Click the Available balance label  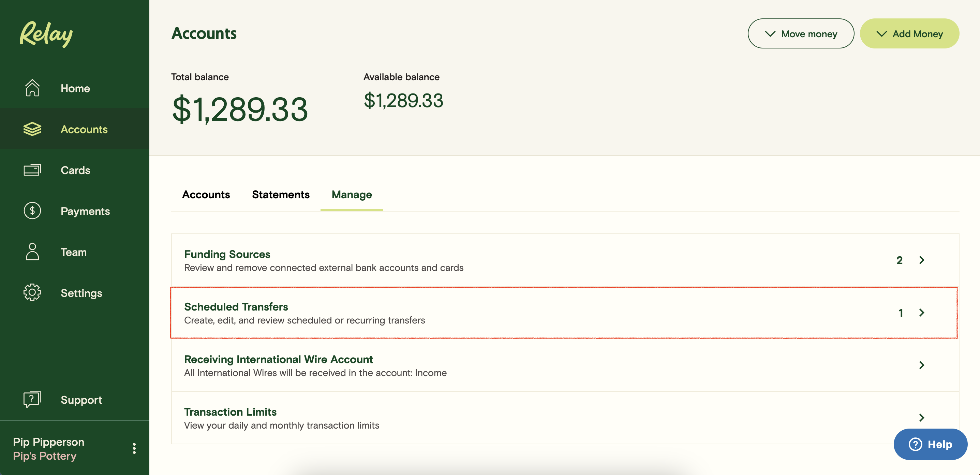coord(401,77)
